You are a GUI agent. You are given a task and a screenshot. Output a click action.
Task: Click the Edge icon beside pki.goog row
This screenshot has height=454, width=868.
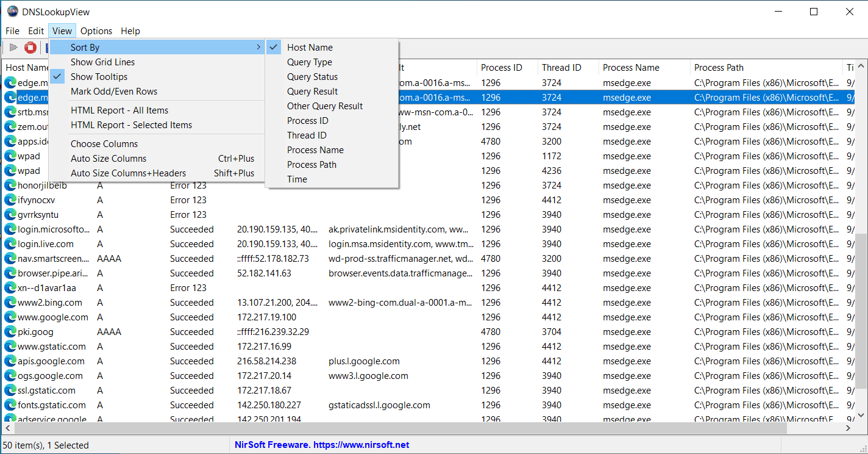click(x=10, y=332)
